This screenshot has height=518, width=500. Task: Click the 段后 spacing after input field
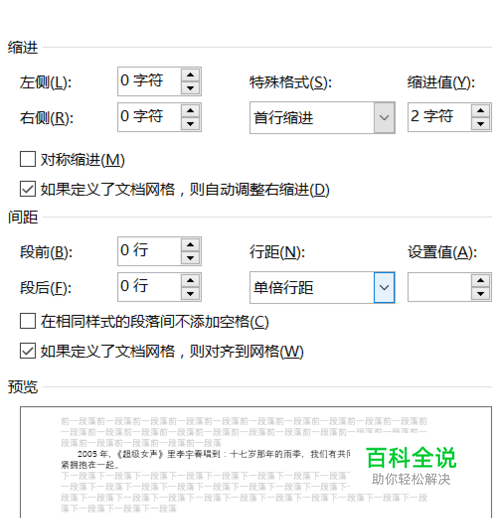click(x=149, y=287)
